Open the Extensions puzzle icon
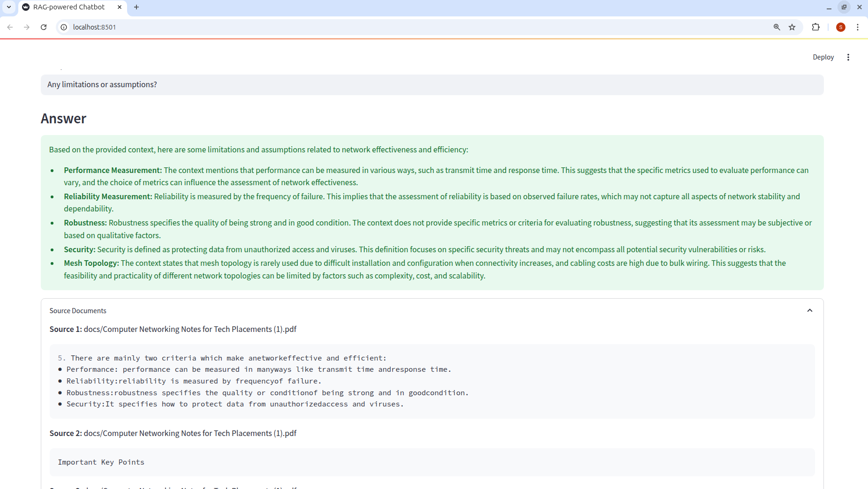 (x=815, y=27)
